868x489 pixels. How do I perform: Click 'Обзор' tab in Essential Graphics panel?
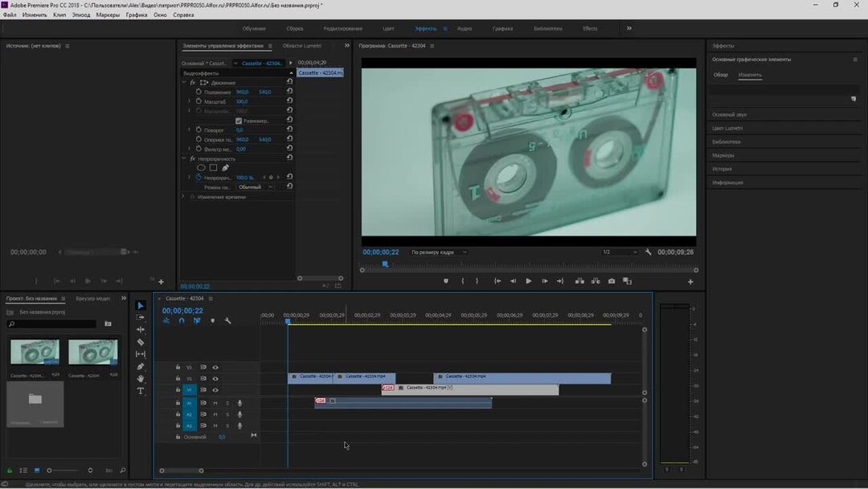pos(721,75)
